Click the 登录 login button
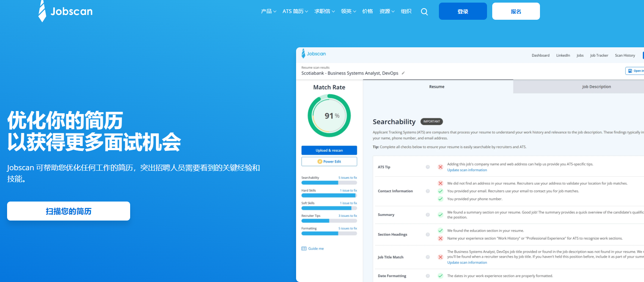Viewport: 644px width, 282px height. 463,11
